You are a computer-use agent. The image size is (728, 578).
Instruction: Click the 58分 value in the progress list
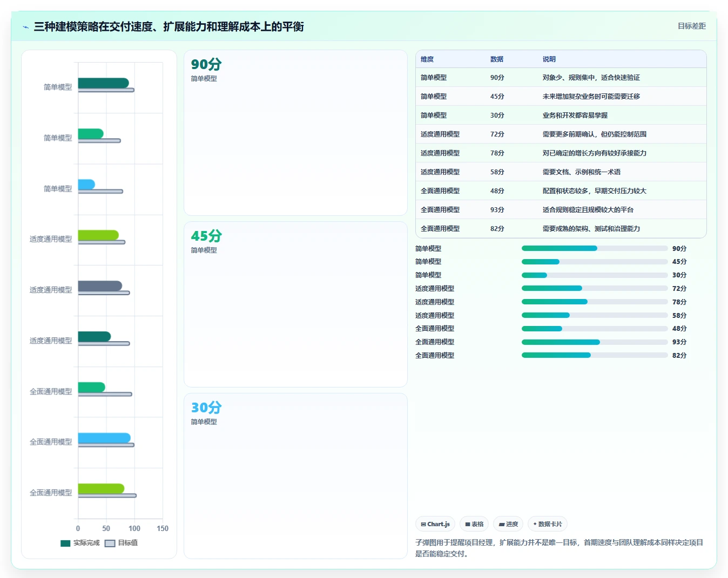(x=679, y=316)
